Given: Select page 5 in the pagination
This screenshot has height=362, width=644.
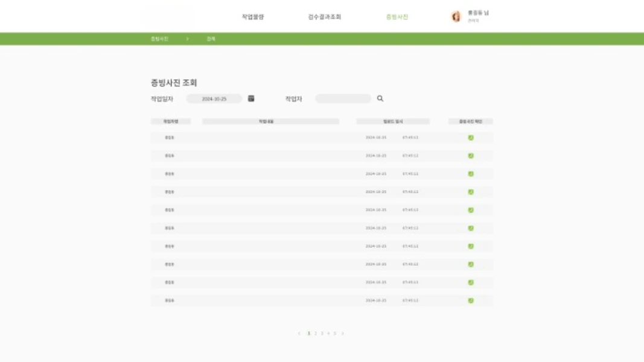Looking at the screenshot, I should pos(335,333).
